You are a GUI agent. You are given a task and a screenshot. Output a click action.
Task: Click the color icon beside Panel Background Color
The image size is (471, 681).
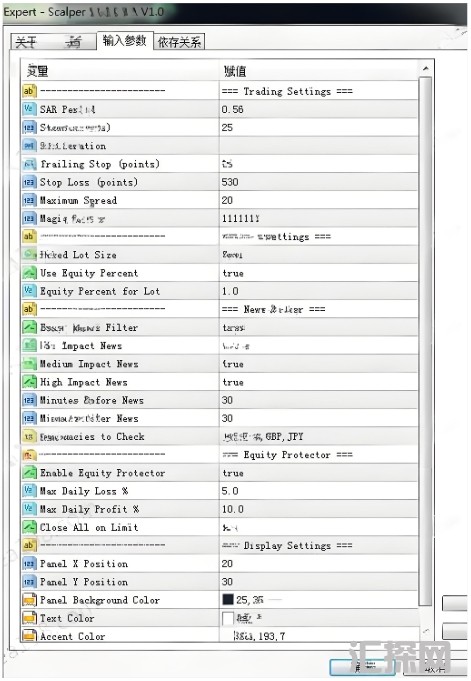point(29,600)
